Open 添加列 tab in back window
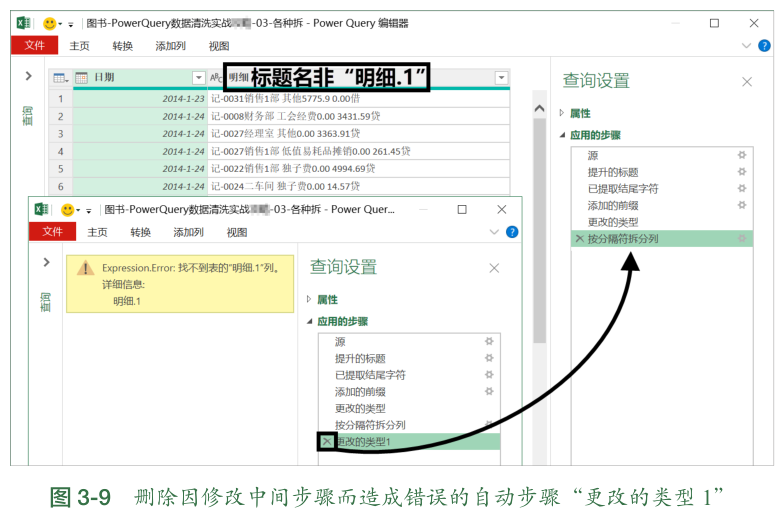Screen dimensions: 784x514 (x=170, y=46)
